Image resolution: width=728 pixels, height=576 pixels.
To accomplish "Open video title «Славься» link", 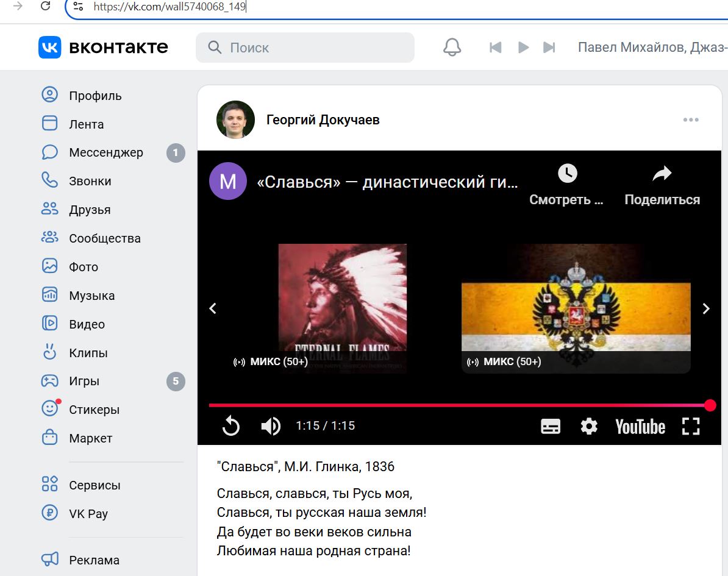I will (x=387, y=182).
